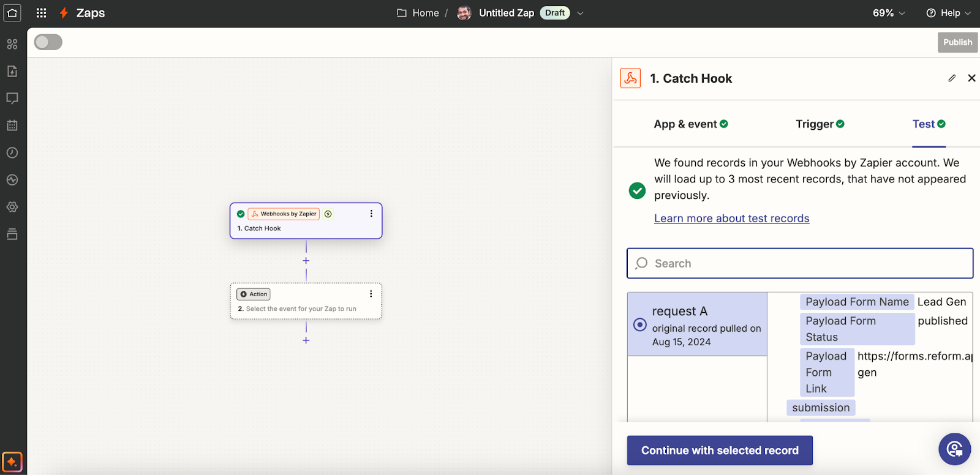This screenshot has width=980, height=475.
Task: Open Catch Hook step three-dot menu
Action: 371,214
